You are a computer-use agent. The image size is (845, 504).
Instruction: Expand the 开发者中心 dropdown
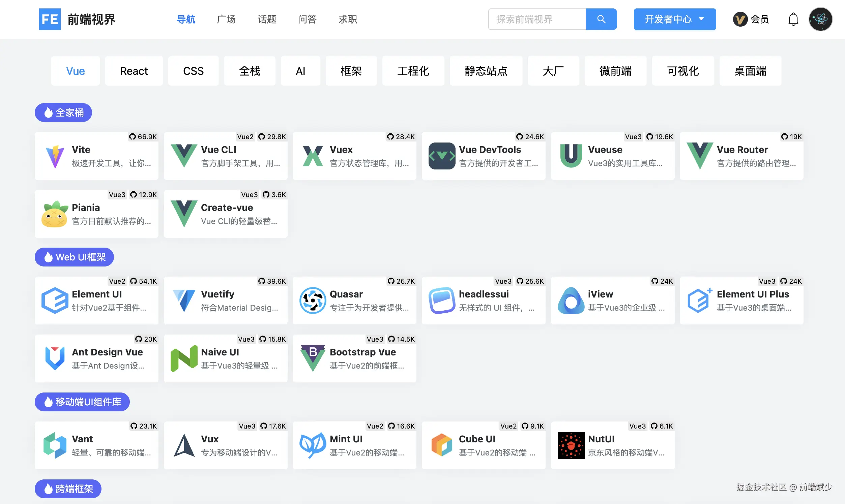674,19
